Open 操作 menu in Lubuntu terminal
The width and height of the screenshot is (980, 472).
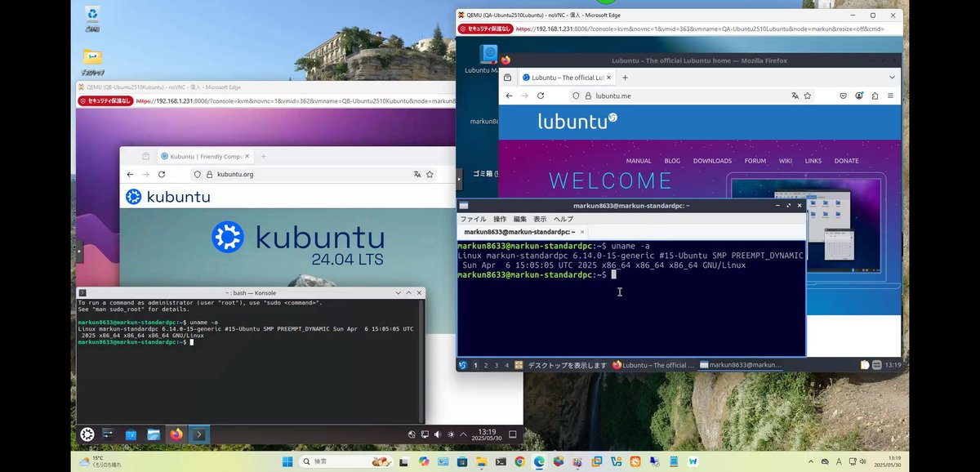(x=500, y=220)
